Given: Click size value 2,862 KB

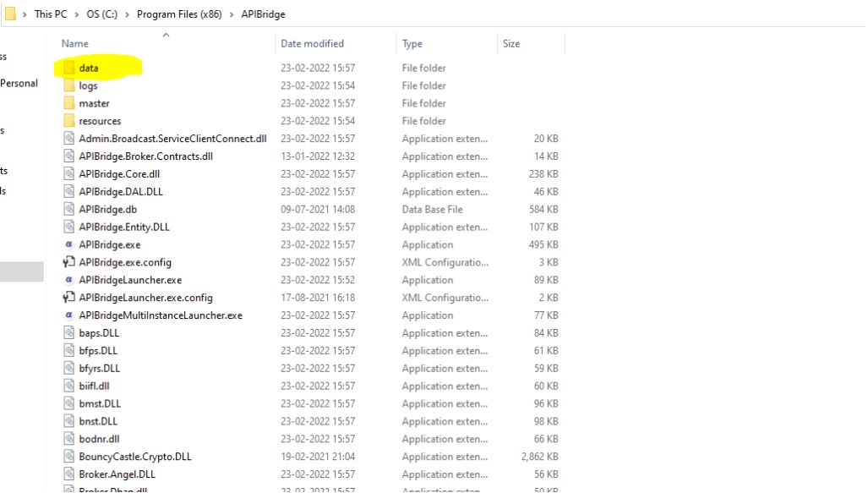Looking at the screenshot, I should 540,457.
